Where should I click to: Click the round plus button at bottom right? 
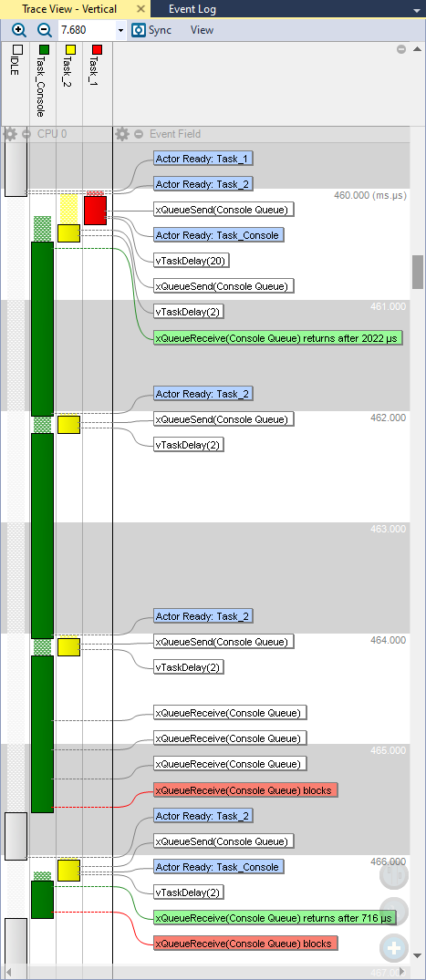(x=394, y=948)
